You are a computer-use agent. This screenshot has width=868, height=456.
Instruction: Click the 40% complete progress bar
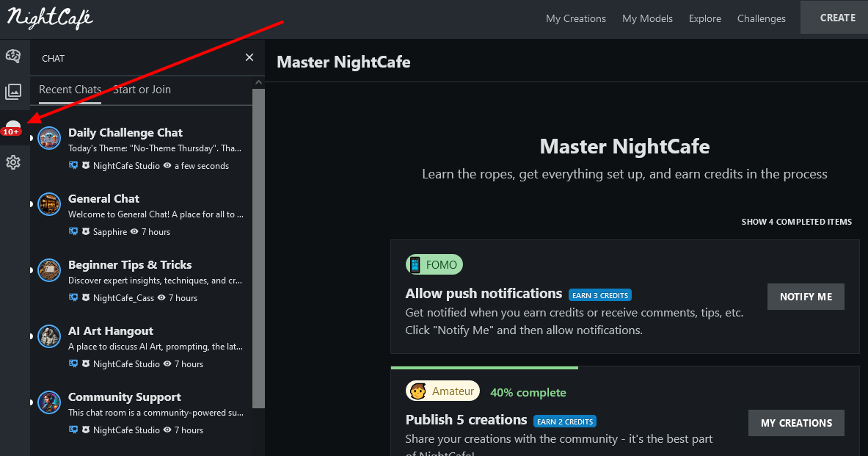[x=484, y=367]
